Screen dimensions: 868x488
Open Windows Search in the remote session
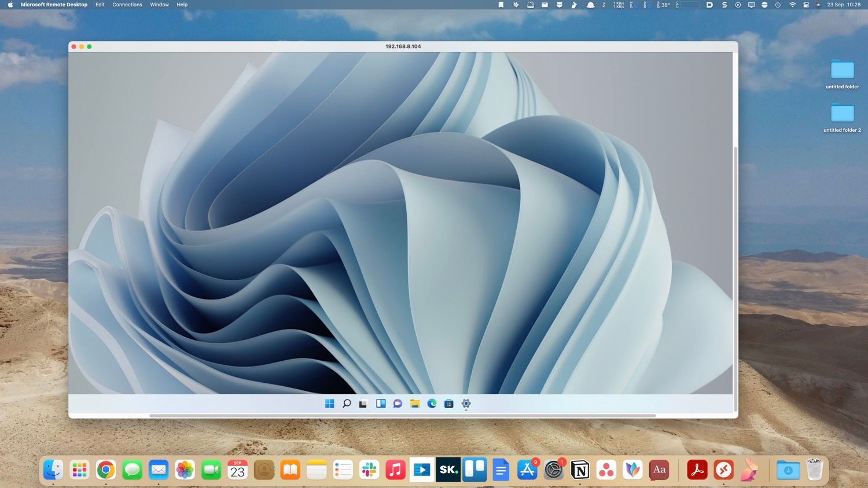(346, 404)
